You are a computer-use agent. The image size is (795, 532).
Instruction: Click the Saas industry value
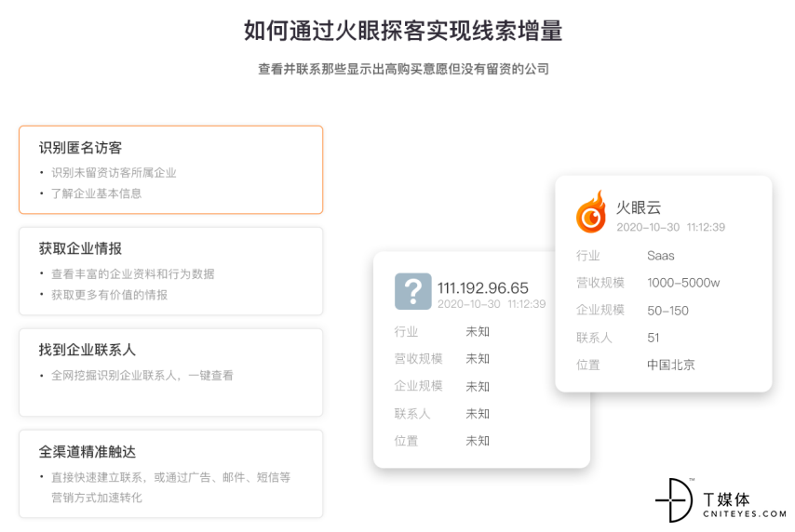[x=661, y=256]
